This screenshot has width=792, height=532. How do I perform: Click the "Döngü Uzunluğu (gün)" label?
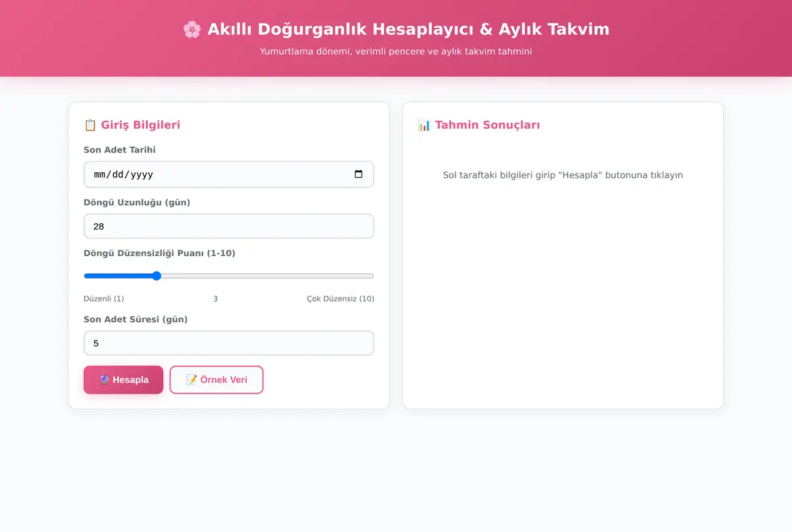tap(137, 202)
